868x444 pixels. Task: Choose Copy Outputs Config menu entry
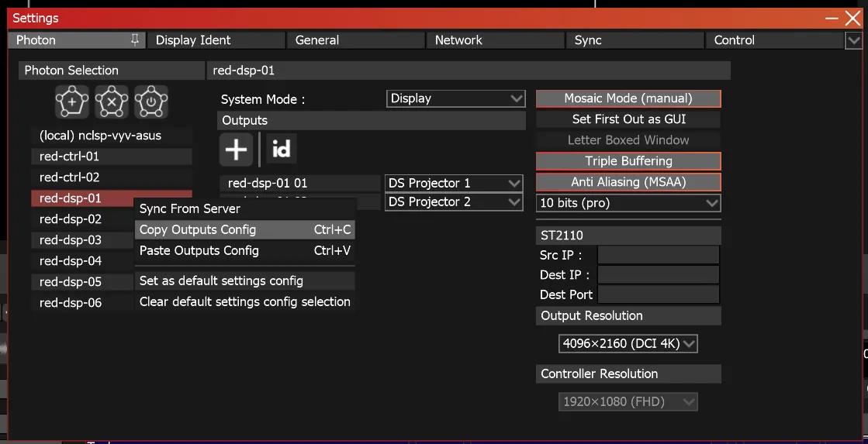(x=244, y=229)
